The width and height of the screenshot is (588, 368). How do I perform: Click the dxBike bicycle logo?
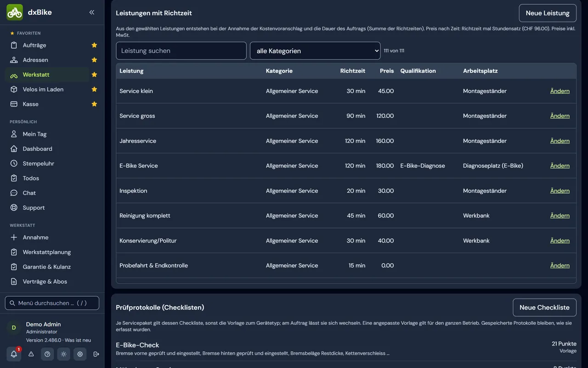[15, 12]
